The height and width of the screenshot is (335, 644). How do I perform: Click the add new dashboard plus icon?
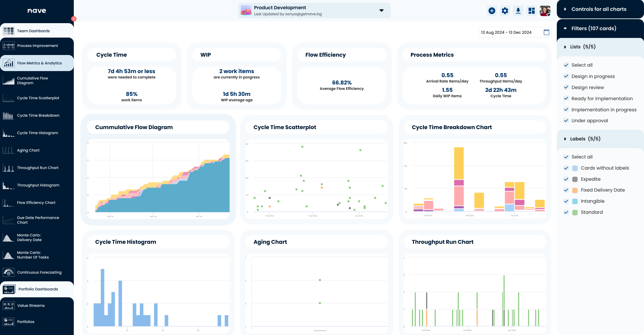[492, 10]
